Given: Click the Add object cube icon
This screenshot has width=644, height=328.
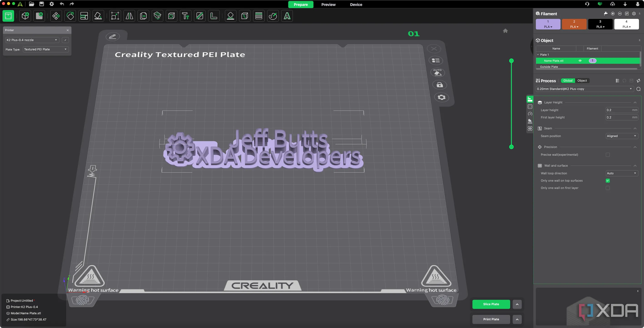Looking at the screenshot, I should [x=25, y=16].
